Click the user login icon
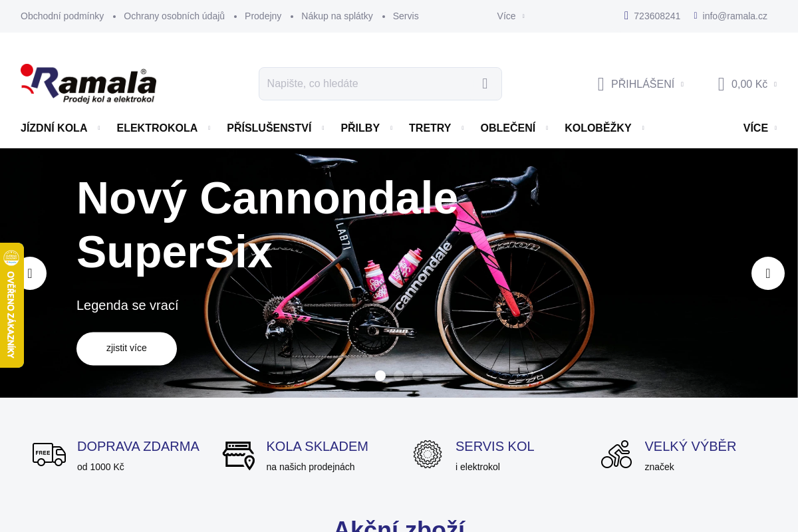This screenshot has width=798, height=532. coord(600,84)
